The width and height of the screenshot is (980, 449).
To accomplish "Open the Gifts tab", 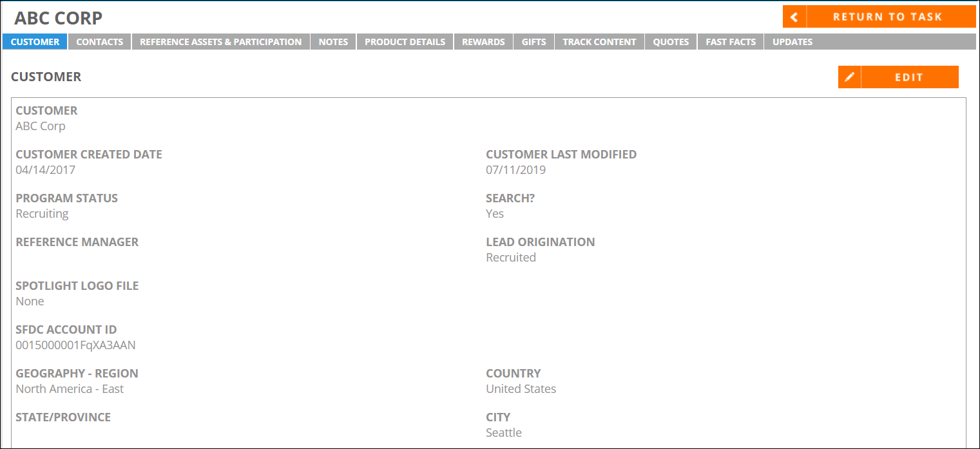I will (x=534, y=42).
